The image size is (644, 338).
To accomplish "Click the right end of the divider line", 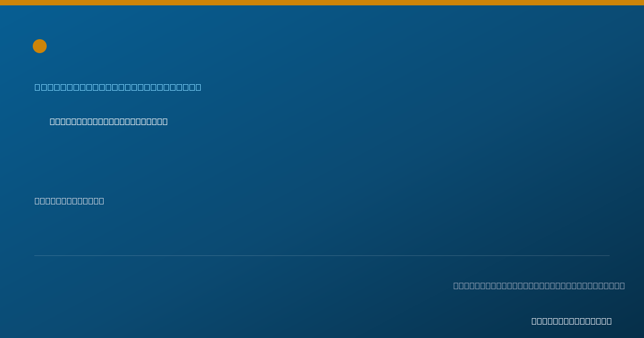I will tap(609, 255).
